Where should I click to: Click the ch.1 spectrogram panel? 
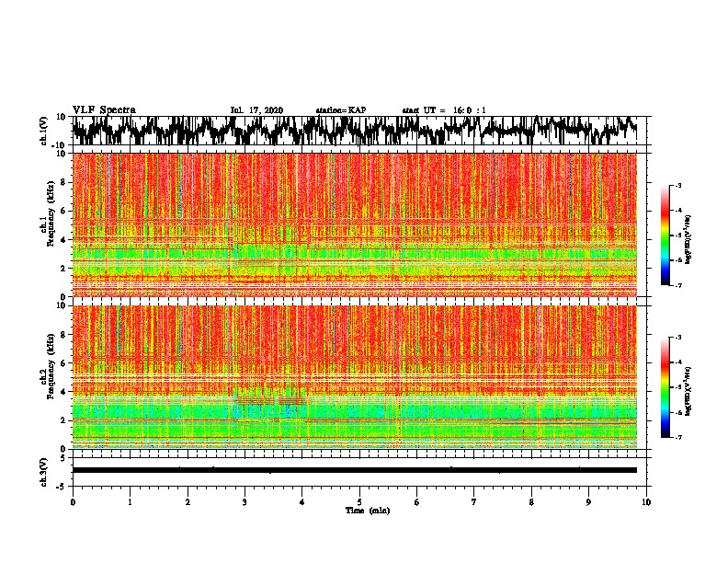[x=355, y=224]
